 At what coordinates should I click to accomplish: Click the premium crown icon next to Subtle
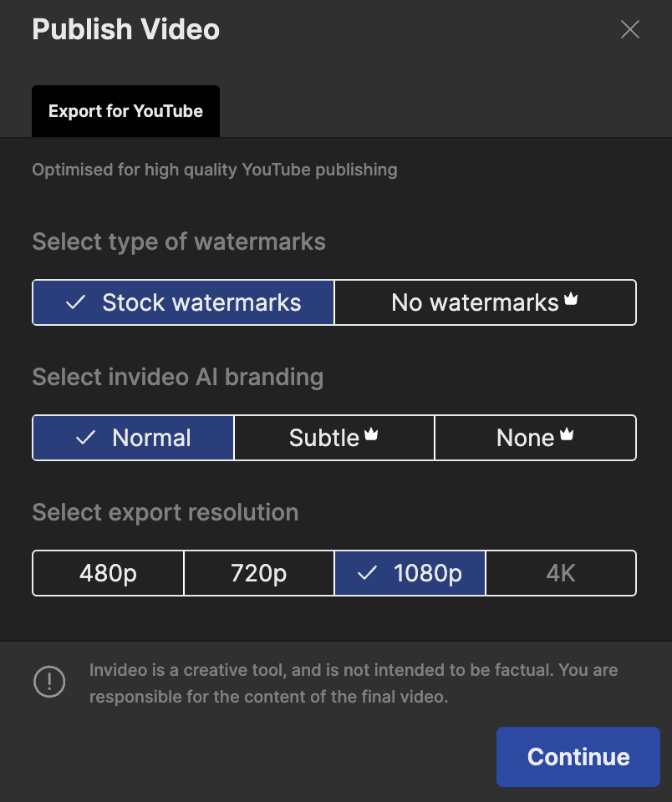pos(371,434)
